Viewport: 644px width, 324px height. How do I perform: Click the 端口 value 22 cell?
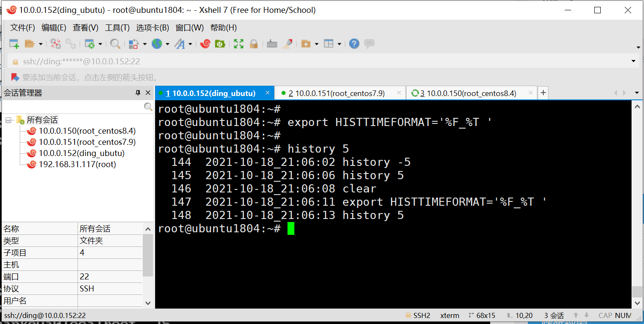coord(110,277)
